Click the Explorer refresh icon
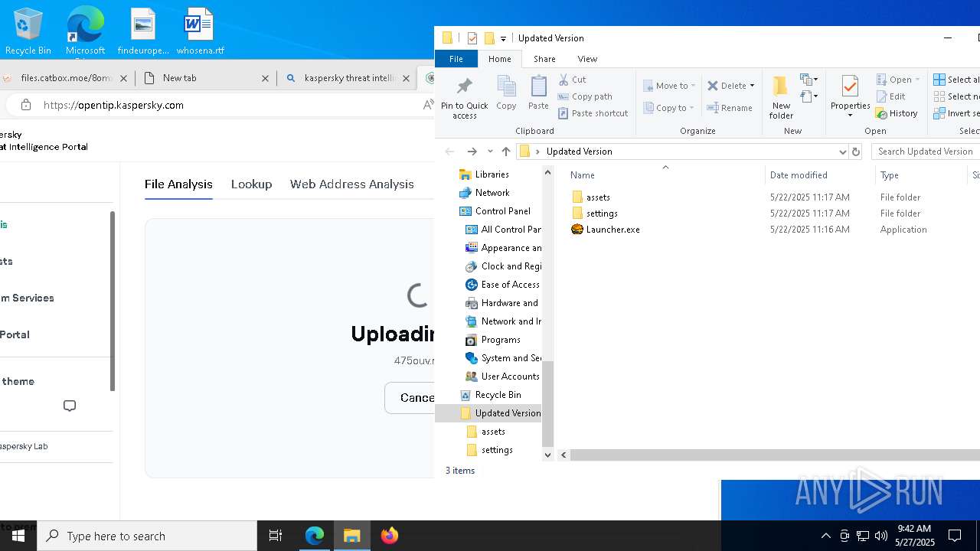 pyautogui.click(x=856, y=152)
